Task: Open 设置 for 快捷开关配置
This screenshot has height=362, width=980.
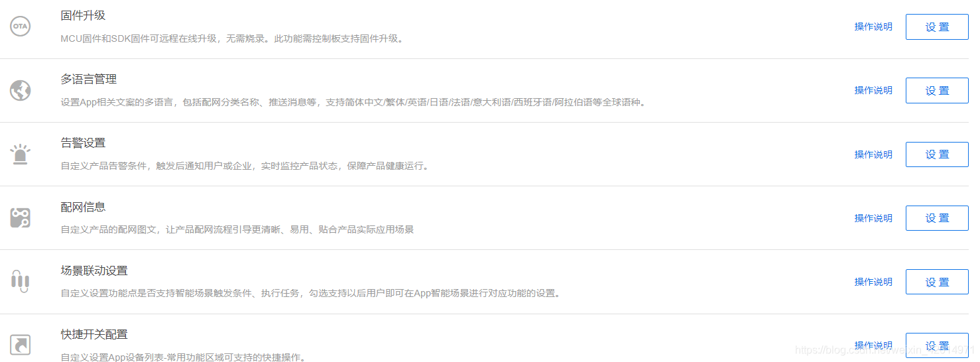Action: (937, 345)
